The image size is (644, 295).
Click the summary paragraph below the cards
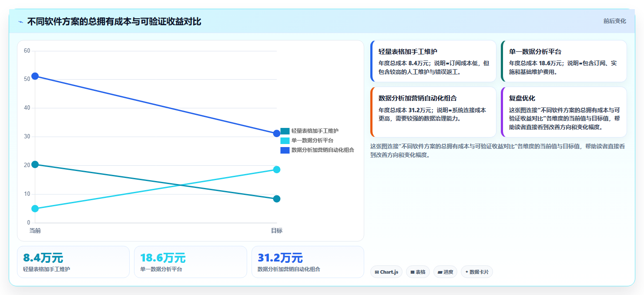click(x=498, y=151)
